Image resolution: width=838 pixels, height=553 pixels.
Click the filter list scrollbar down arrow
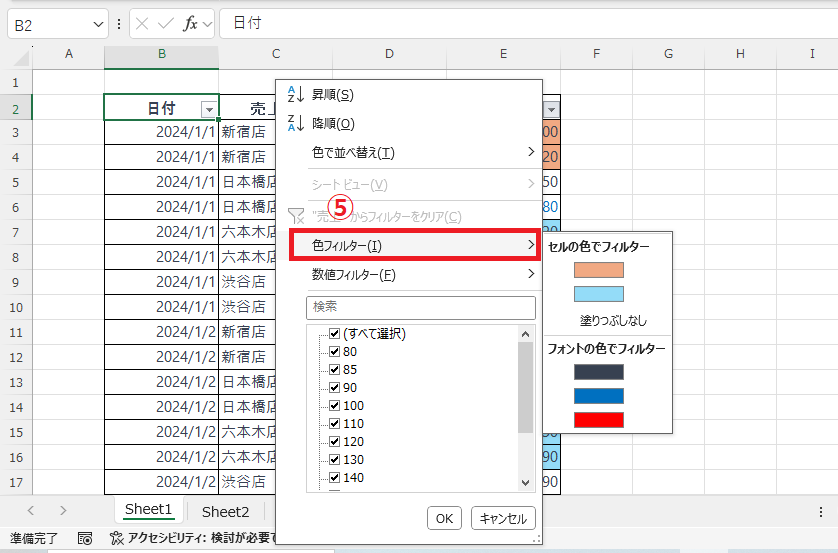coord(525,483)
